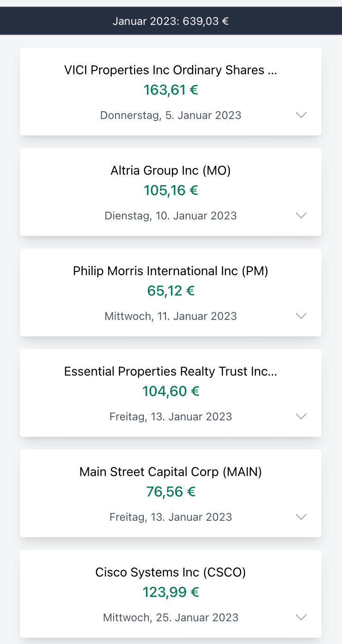This screenshot has width=342, height=644.
Task: Click the Cisco Systems Inc (CSCO) name
Action: pyautogui.click(x=171, y=572)
